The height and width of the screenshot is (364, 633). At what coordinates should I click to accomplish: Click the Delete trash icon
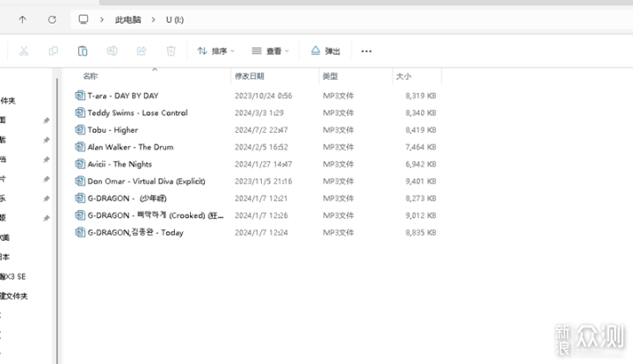(x=171, y=51)
